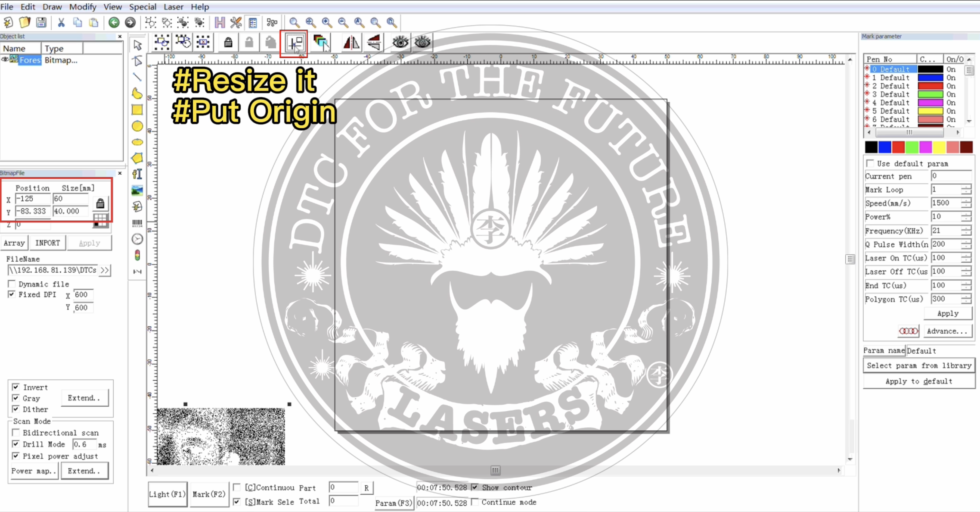Click the undo arrow icon
980x512 pixels.
point(114,23)
